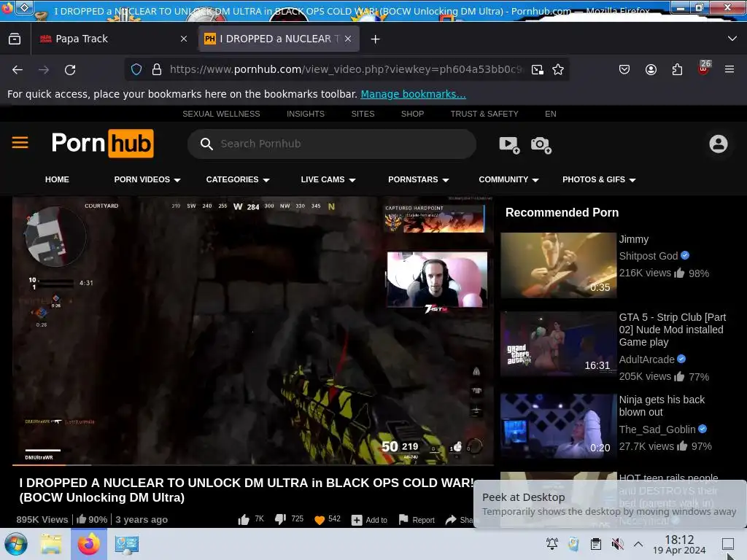Seek on the video progress bar

coord(252,464)
